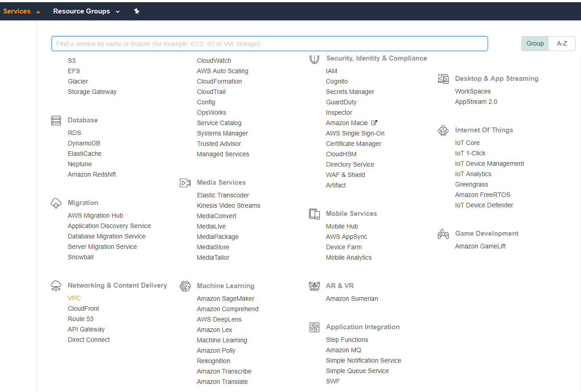This screenshot has width=581, height=392.
Task: Select Route 53
Action: click(80, 319)
